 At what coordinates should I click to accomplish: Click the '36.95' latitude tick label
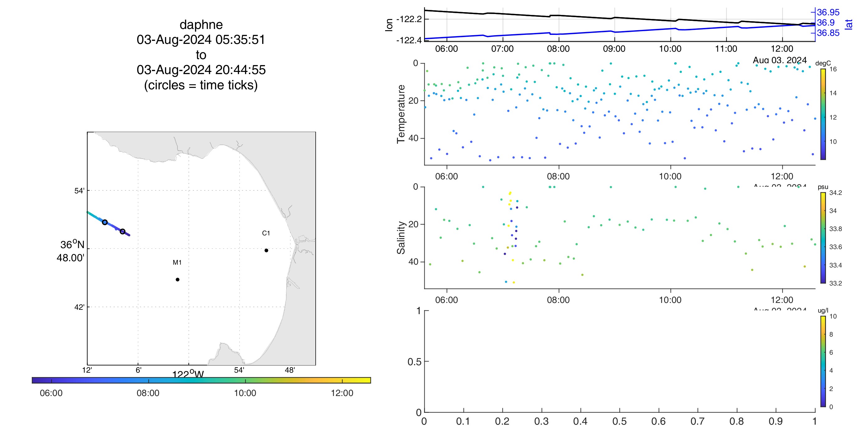pyautogui.click(x=828, y=12)
